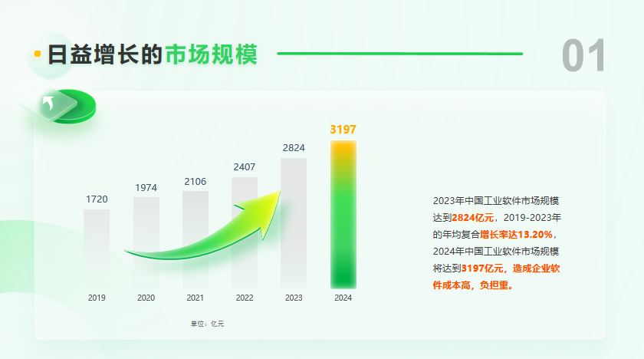Viewport: 644px width, 359px height.
Task: Select the large 01 slide number
Action: (583, 55)
